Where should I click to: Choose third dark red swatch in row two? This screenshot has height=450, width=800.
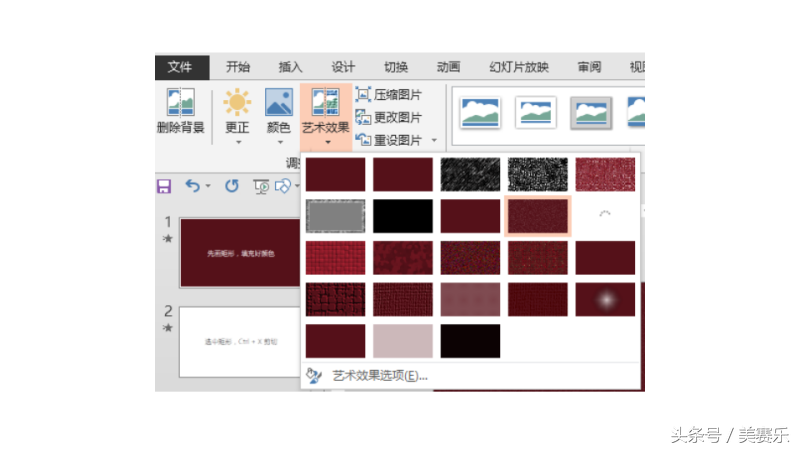pos(470,216)
